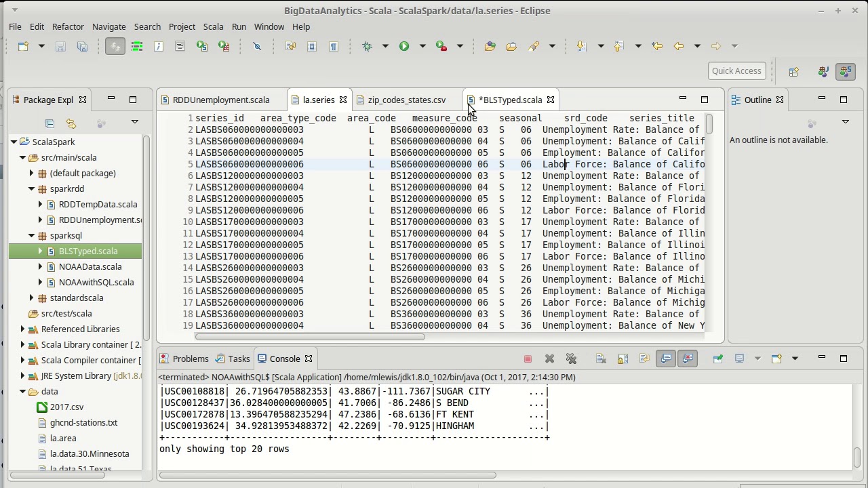Image resolution: width=868 pixels, height=488 pixels.
Task: Click the Open Task folder icon
Action: [x=511, y=46]
